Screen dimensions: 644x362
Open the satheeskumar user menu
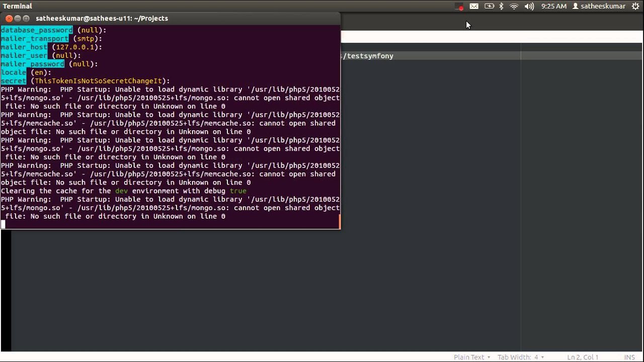click(x=599, y=7)
